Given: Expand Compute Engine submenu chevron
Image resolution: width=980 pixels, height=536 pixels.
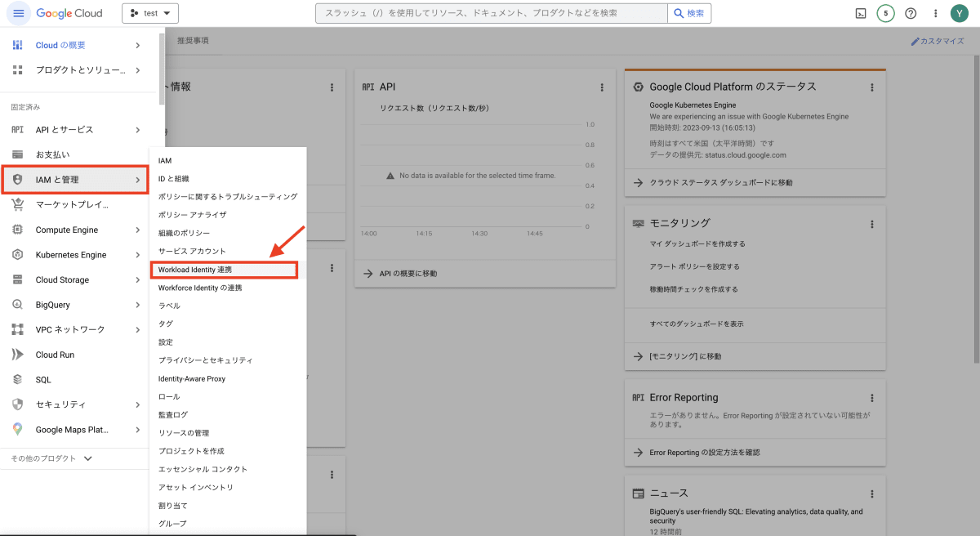Looking at the screenshot, I should (x=138, y=230).
